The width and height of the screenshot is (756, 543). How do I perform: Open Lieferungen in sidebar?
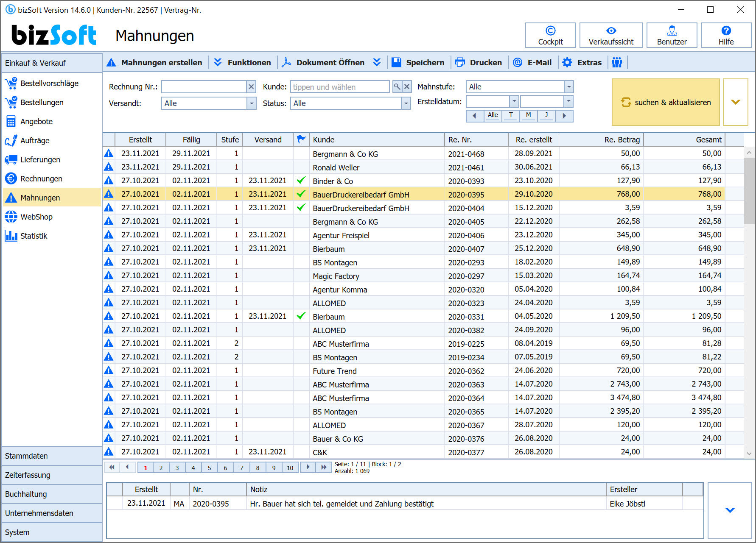tap(51, 159)
